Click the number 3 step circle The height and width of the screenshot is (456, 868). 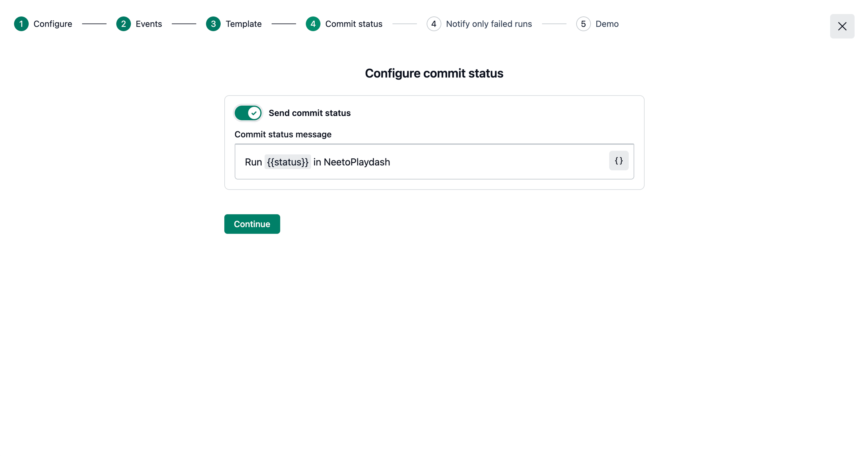(213, 24)
